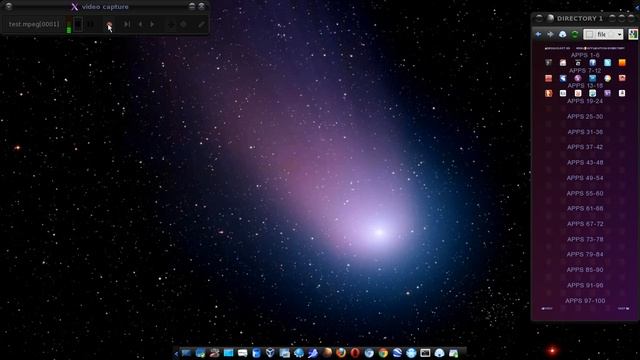Image resolution: width=640 pixels, height=360 pixels.
Task: Open the terminal icon in the dock
Action: point(425,353)
